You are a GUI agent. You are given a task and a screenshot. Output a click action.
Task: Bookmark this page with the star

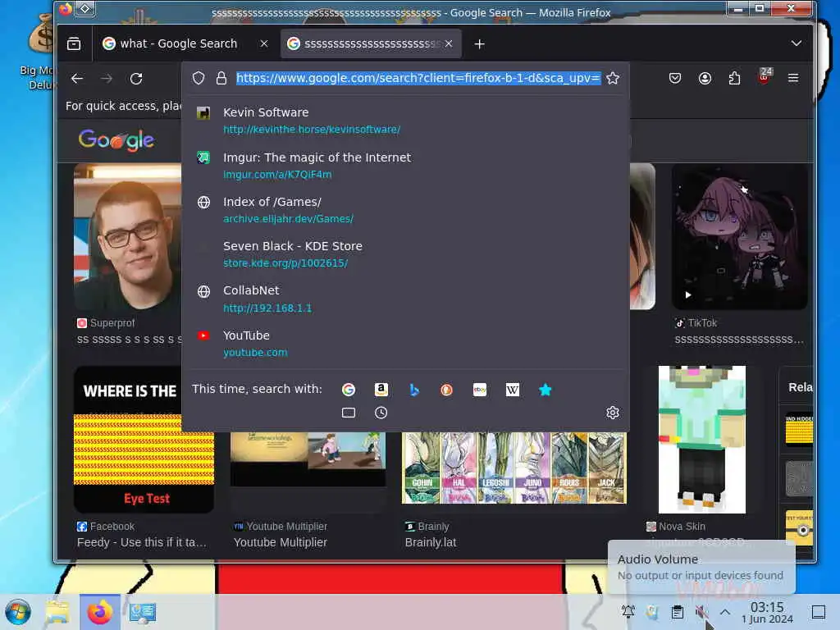point(613,78)
